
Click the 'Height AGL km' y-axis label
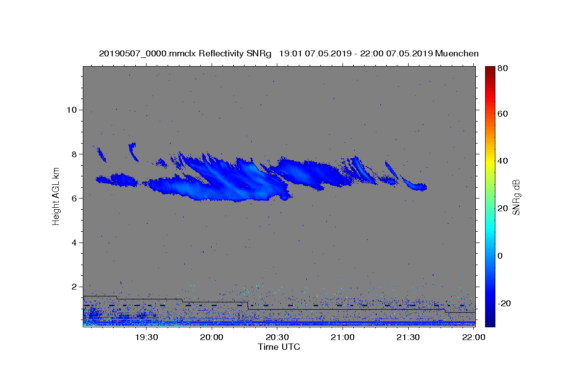click(56, 196)
